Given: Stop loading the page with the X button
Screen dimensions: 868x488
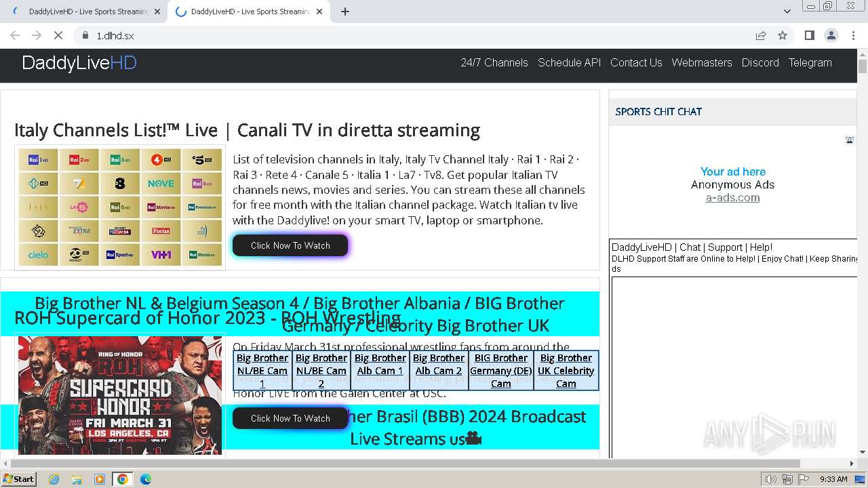Looking at the screenshot, I should (58, 35).
